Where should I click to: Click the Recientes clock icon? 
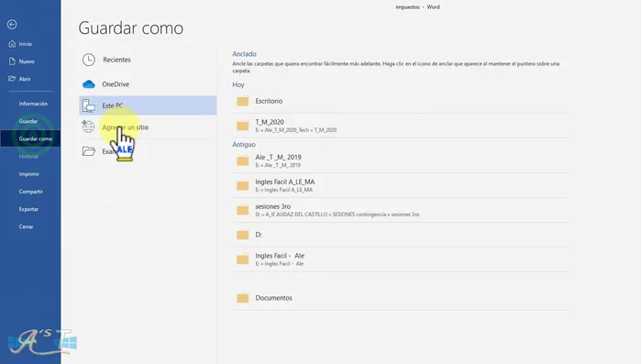click(x=89, y=60)
